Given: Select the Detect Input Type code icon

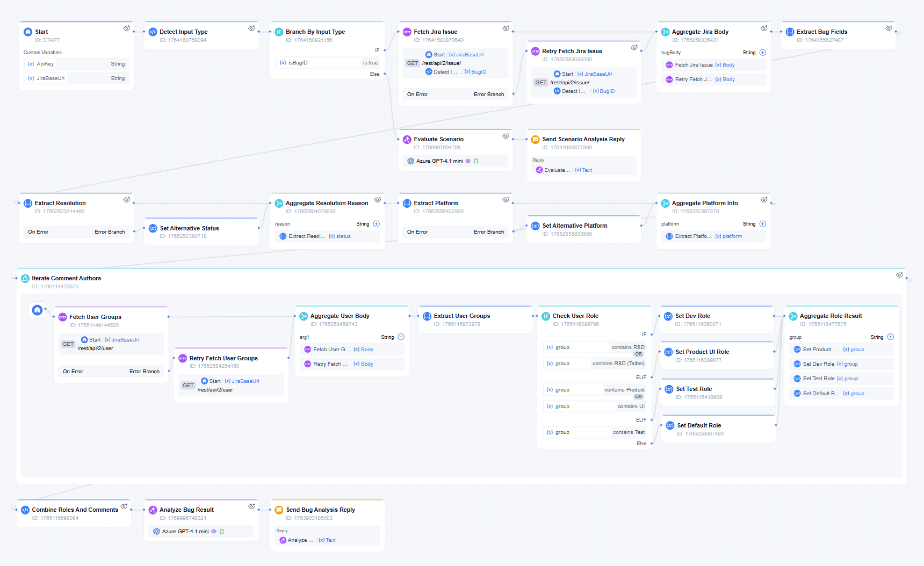Looking at the screenshot, I should [153, 32].
